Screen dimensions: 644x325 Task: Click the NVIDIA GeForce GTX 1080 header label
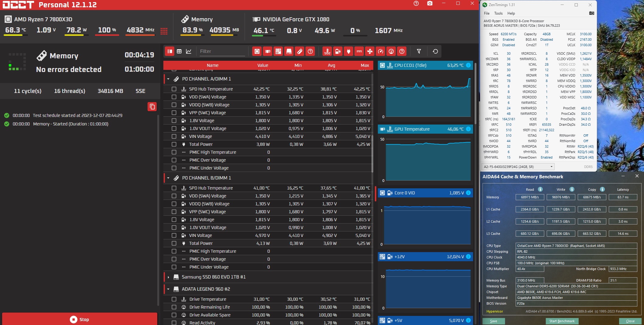(x=296, y=19)
